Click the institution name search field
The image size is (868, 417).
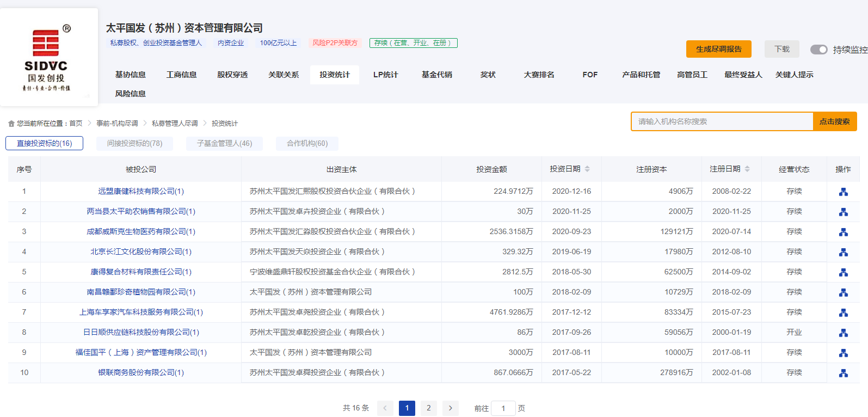click(x=722, y=121)
